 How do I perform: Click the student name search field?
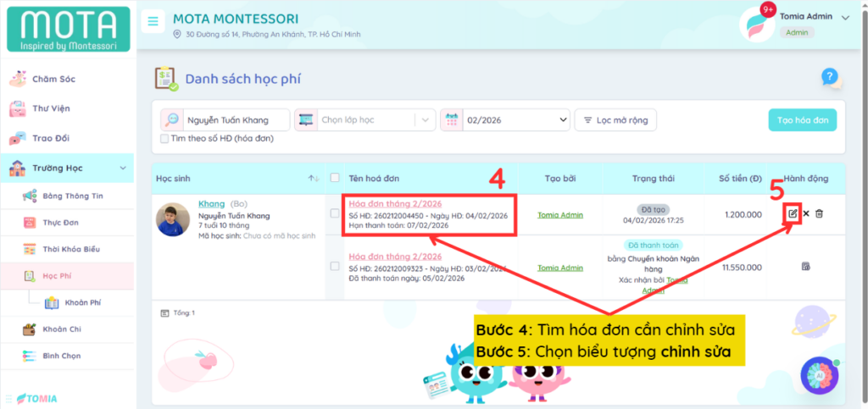tap(236, 120)
